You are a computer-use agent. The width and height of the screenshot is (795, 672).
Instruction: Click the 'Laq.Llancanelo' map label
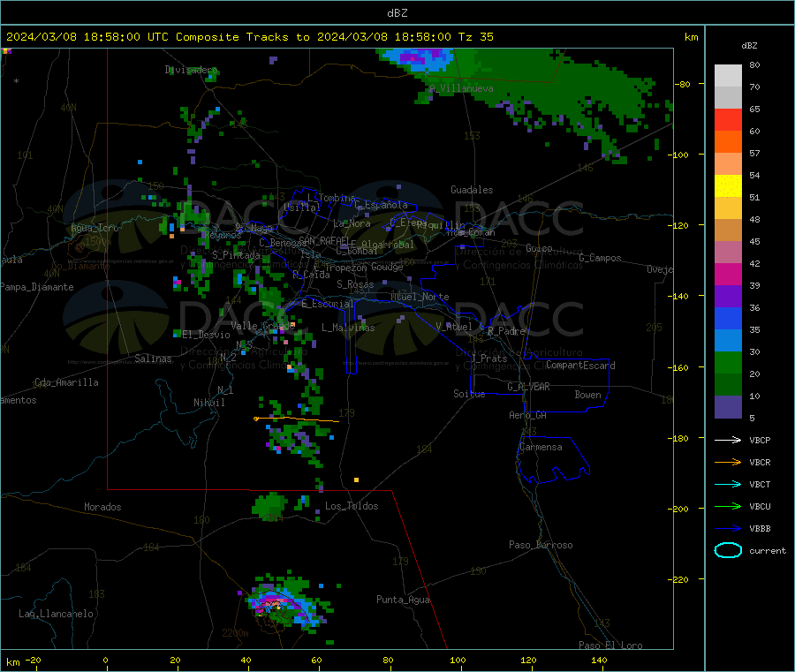click(x=56, y=614)
